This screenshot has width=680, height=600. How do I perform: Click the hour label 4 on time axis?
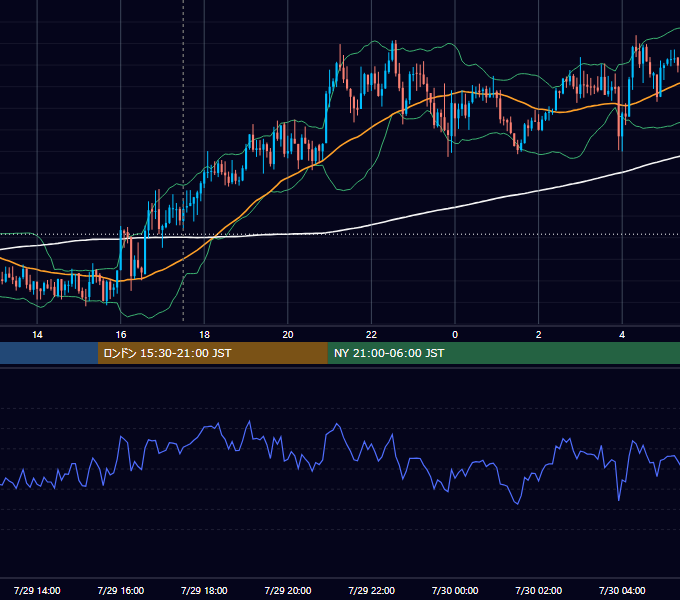point(622,335)
